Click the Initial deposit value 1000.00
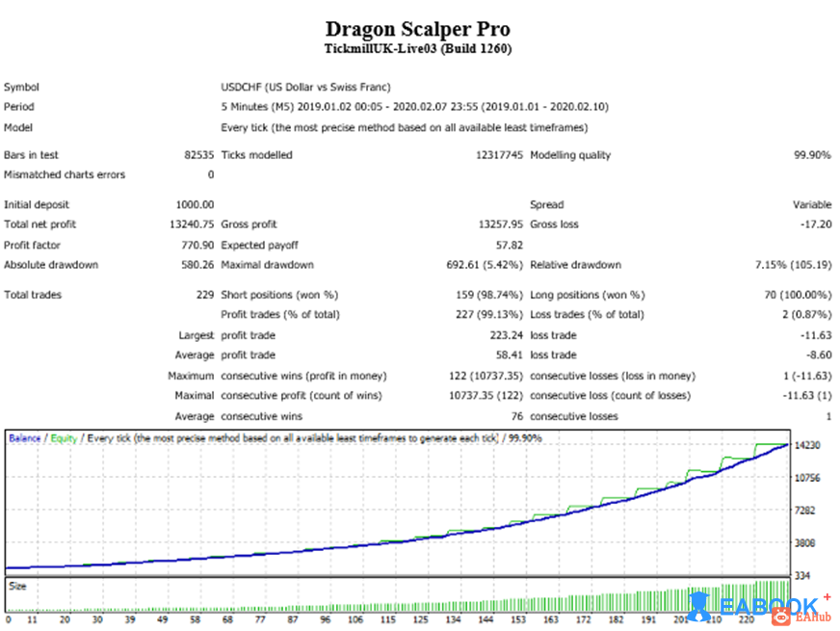The height and width of the screenshot is (631, 840). click(195, 204)
